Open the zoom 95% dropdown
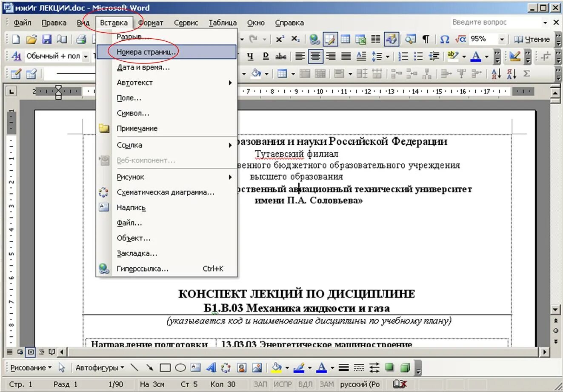 [x=502, y=39]
